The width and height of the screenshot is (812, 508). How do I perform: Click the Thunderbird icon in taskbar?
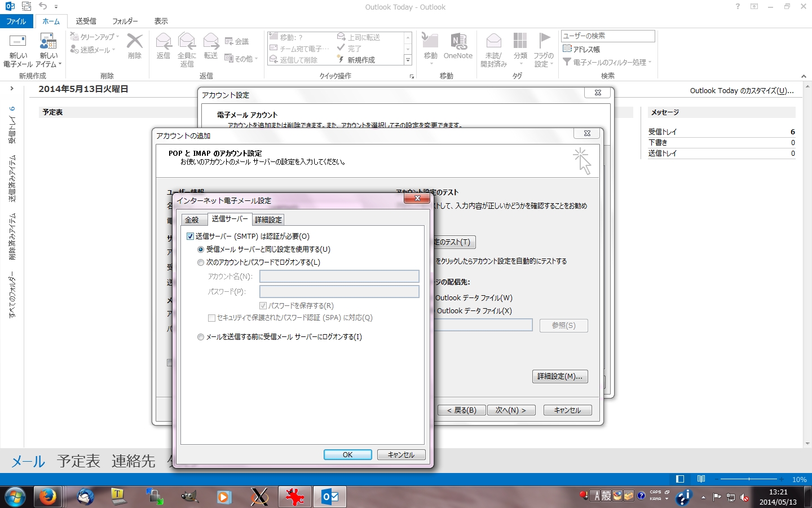[x=86, y=497]
